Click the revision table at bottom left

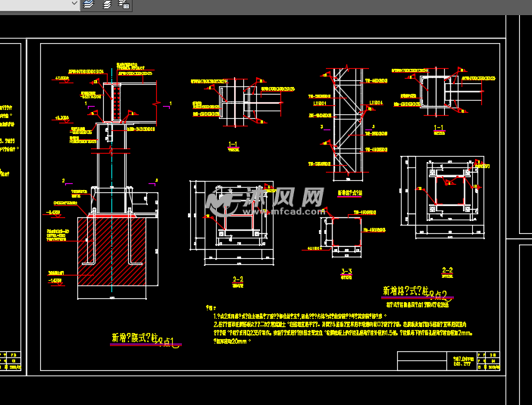(x=14, y=360)
